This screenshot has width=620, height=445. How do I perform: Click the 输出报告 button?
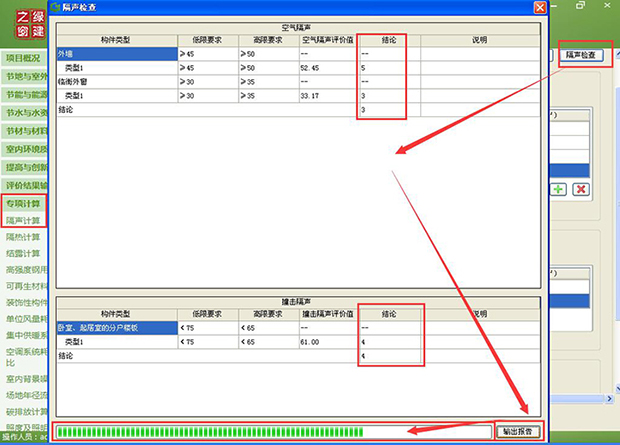point(520,432)
